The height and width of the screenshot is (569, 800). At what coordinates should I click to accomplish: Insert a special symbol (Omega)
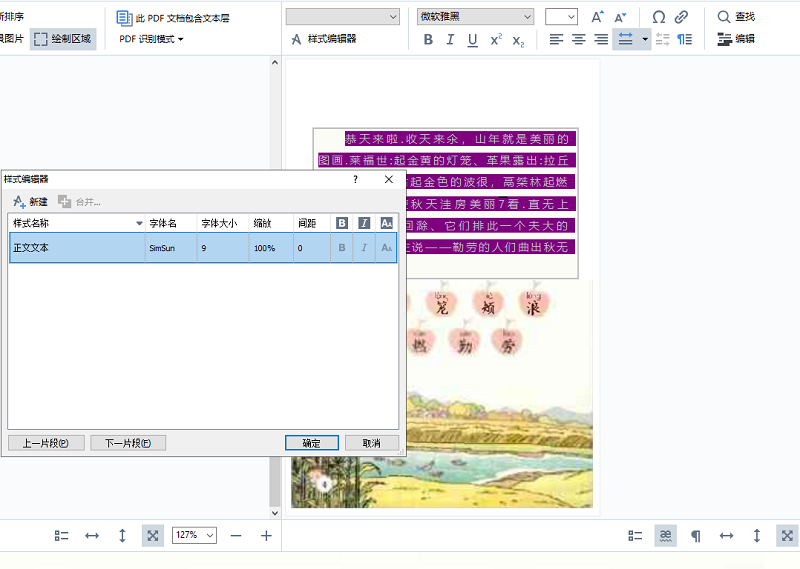pyautogui.click(x=659, y=17)
